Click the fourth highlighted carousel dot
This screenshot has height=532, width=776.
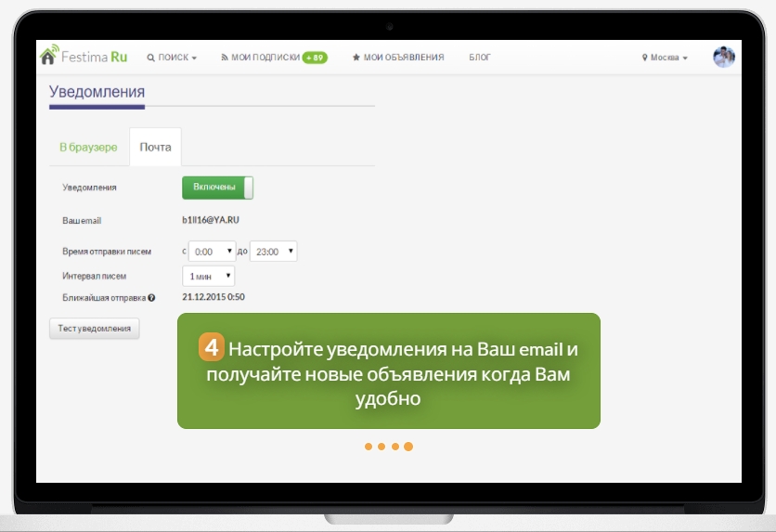tap(408, 447)
